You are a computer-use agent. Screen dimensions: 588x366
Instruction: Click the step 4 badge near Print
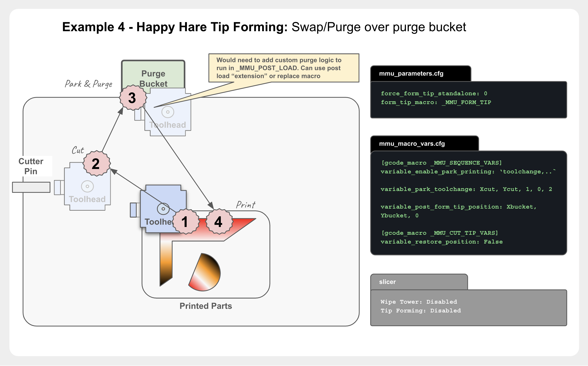click(x=219, y=221)
